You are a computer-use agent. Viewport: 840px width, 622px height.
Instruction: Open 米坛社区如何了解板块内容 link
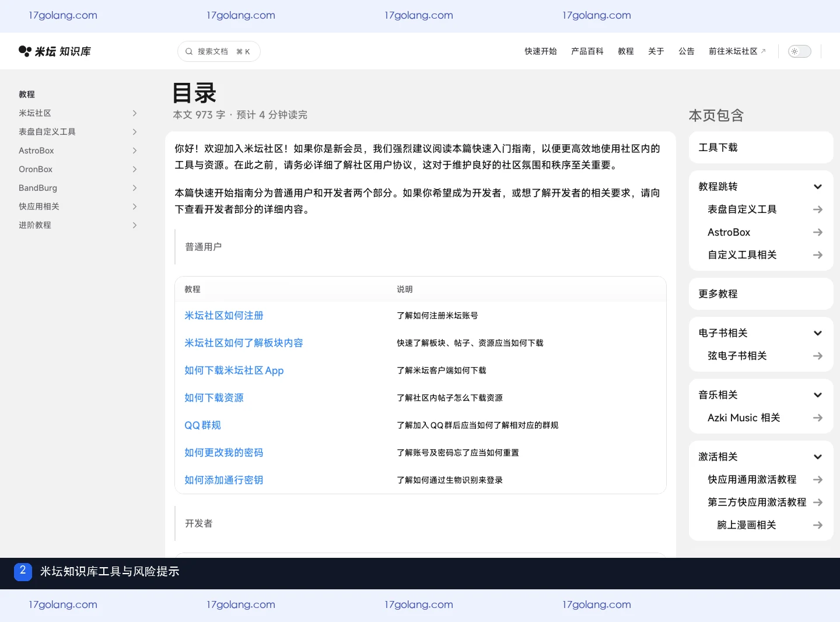tap(244, 343)
